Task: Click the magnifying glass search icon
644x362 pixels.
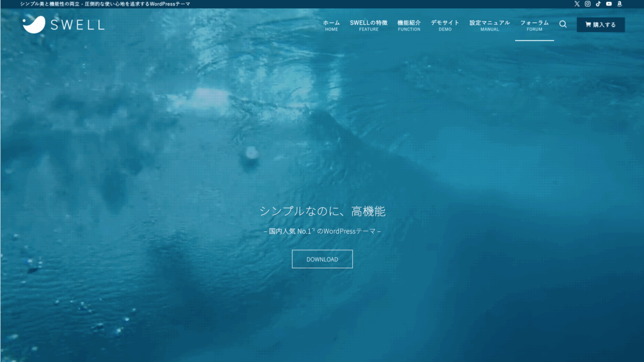Action: (x=563, y=25)
